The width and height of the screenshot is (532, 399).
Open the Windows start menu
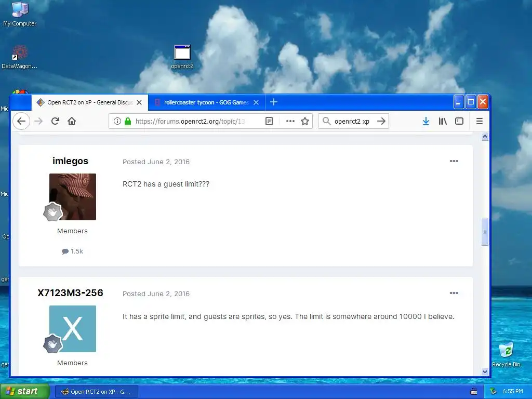(25, 391)
